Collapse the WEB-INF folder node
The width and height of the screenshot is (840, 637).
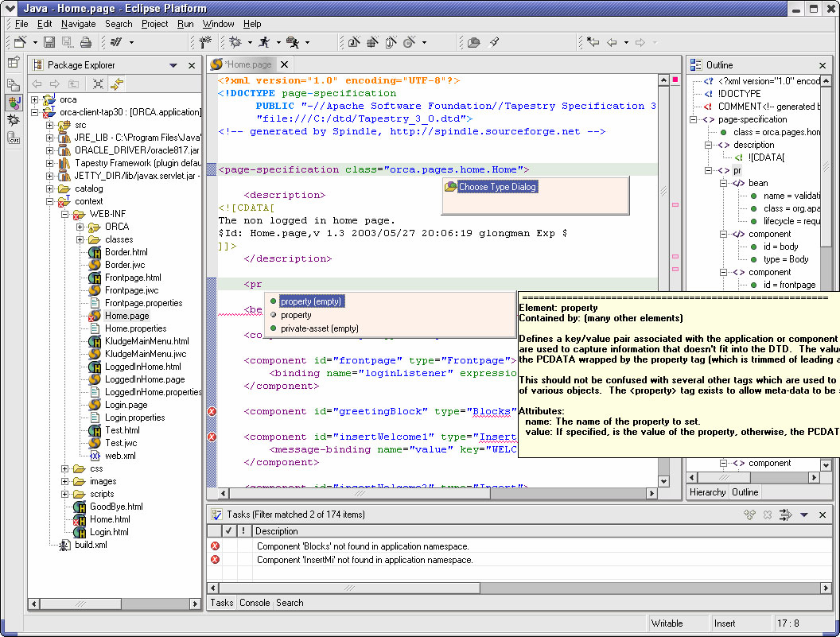[x=64, y=214]
